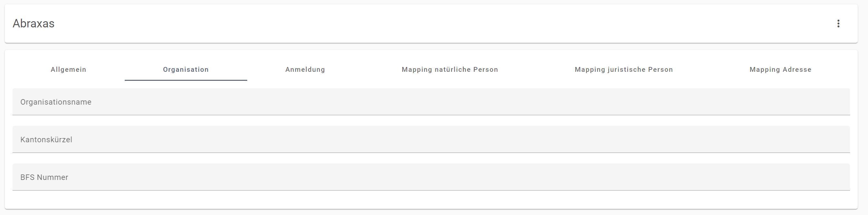Click the underline of the Organisationsname field
Viewport: 868px width, 215px height.
coord(431,115)
